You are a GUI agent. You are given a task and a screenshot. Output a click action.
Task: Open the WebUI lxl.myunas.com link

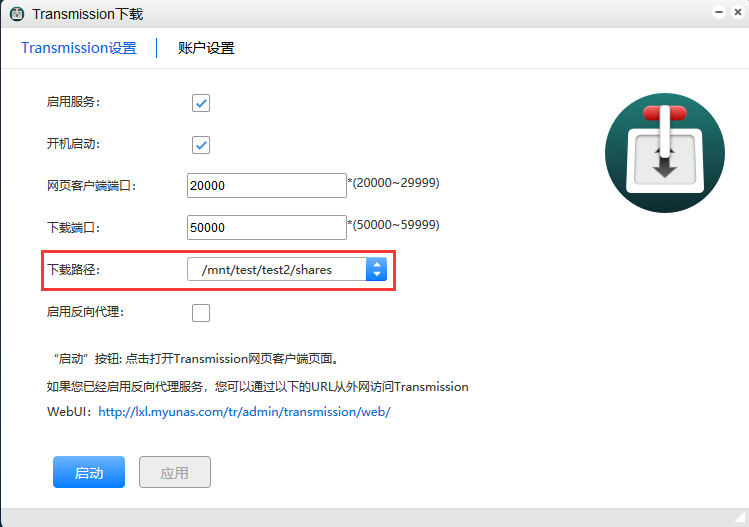[x=244, y=411]
